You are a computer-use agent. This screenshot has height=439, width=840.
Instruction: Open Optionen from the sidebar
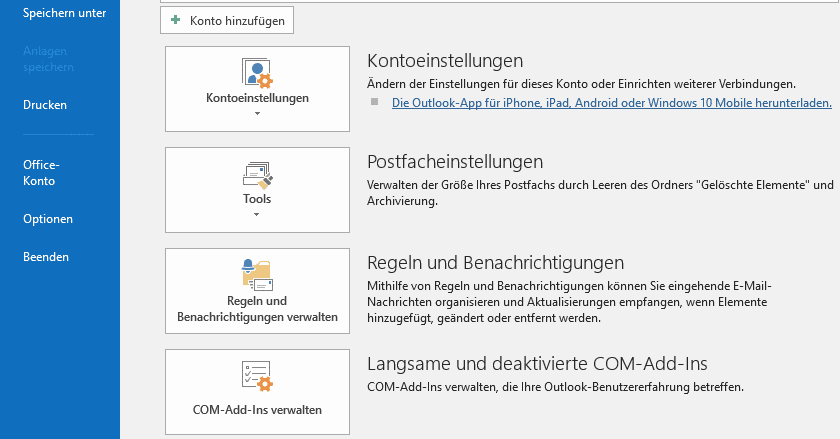point(48,219)
